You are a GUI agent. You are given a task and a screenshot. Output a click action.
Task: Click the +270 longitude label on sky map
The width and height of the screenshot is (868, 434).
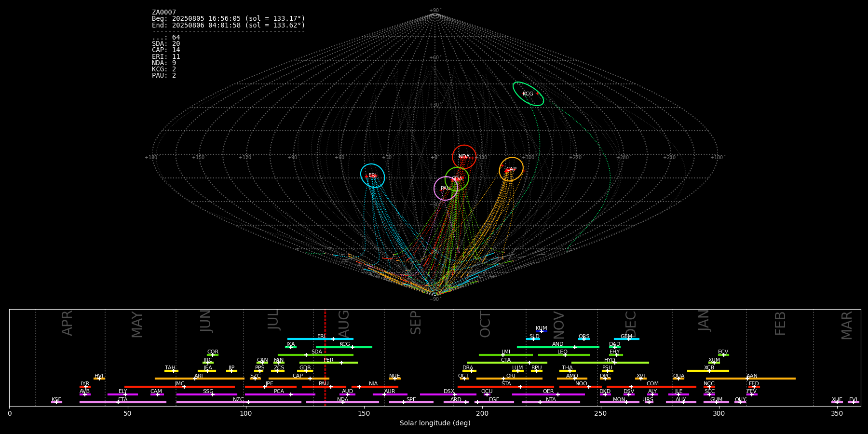tap(575, 158)
